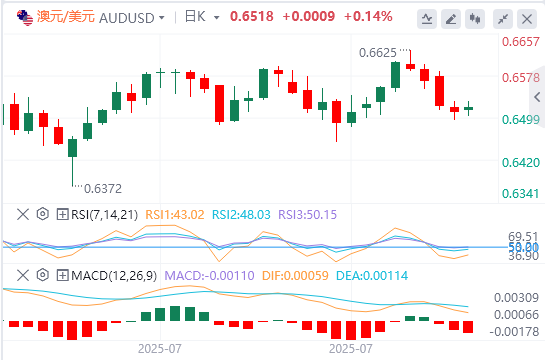Click the price change +0.0009

tap(309, 16)
